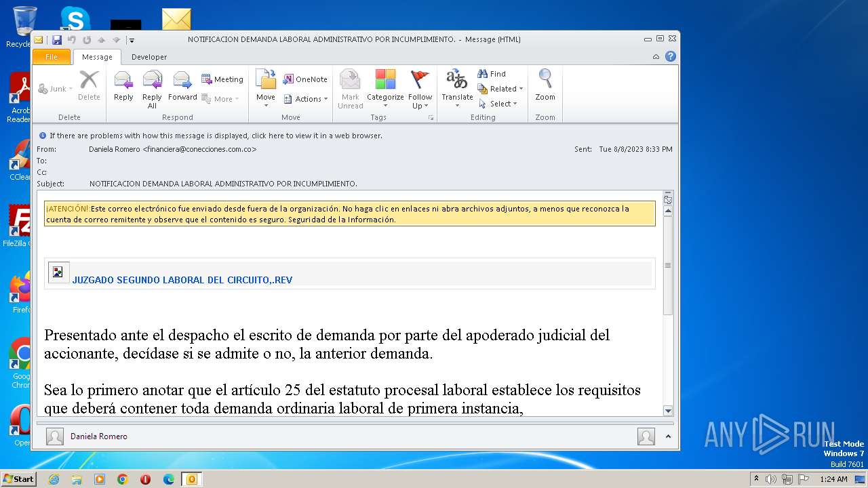
Task: Open the Recycle Bin desktop icon
Action: coord(24,26)
